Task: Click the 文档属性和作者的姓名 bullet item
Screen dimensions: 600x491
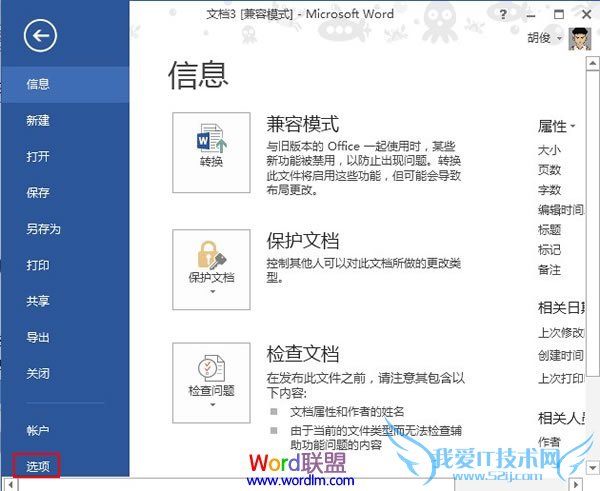Action: [347, 412]
